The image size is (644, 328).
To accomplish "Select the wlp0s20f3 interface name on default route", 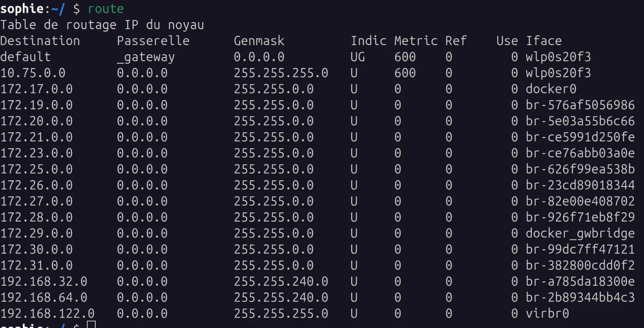I will tap(558, 57).
